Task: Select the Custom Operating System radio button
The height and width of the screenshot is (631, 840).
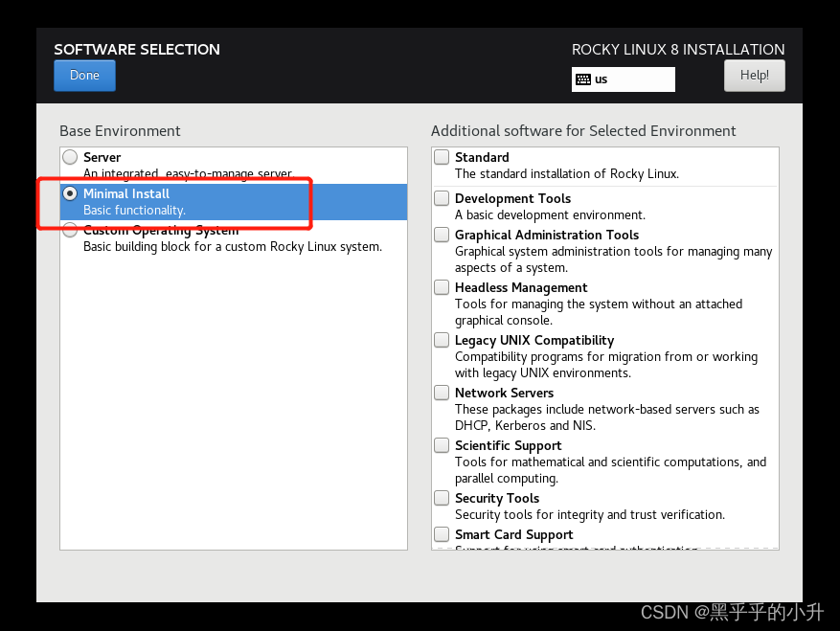Action: click(x=70, y=231)
